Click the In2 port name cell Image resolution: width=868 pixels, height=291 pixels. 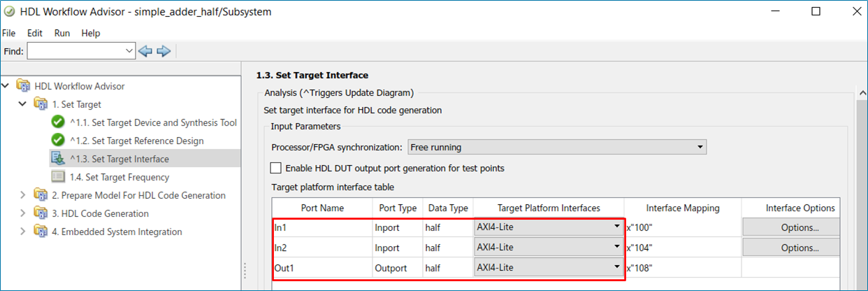[x=322, y=248]
